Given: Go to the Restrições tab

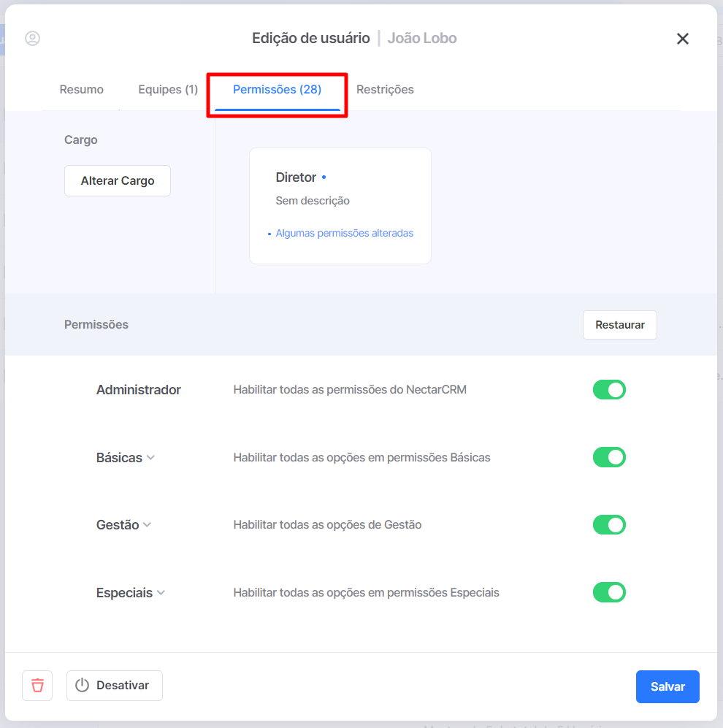Looking at the screenshot, I should click(x=385, y=89).
